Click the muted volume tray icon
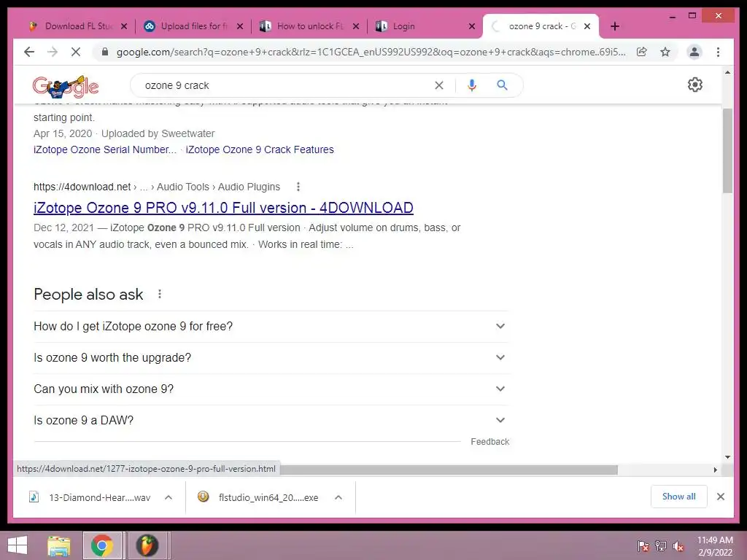 678,546
